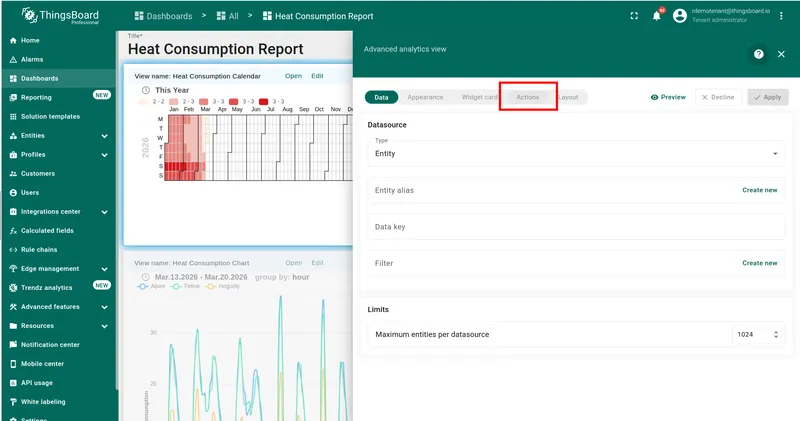Click the Decline button

[718, 97]
